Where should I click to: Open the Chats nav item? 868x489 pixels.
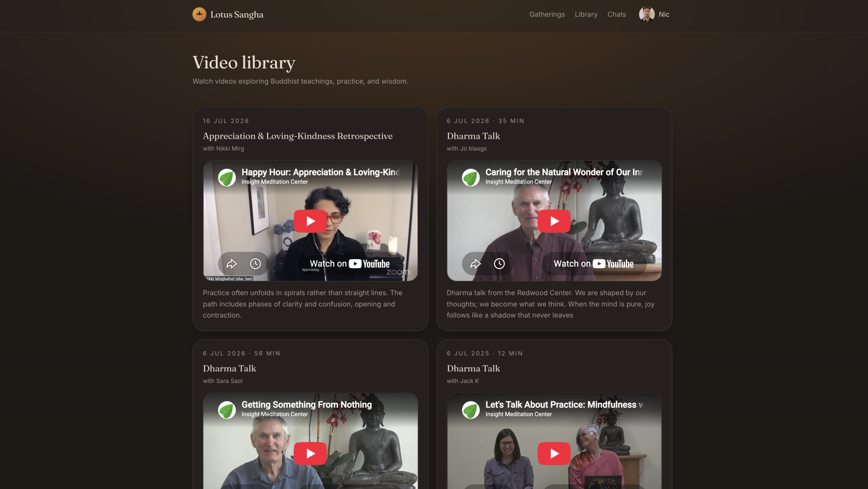click(617, 14)
